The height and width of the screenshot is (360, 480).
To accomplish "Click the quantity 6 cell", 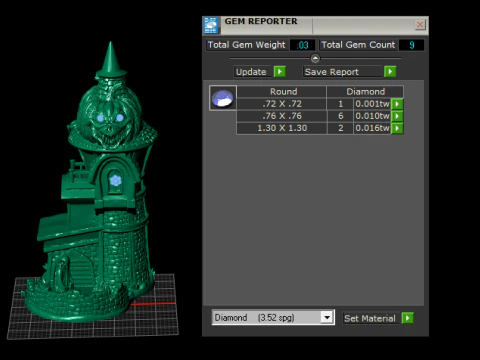I will click(x=341, y=116).
